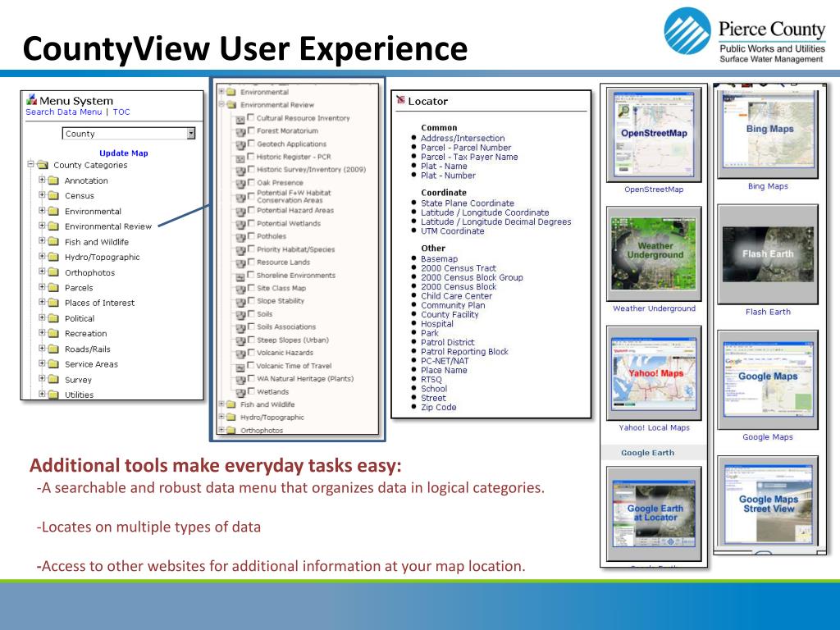Click the Parcels folder icon
Screen dimensions: 840x630
click(53, 288)
